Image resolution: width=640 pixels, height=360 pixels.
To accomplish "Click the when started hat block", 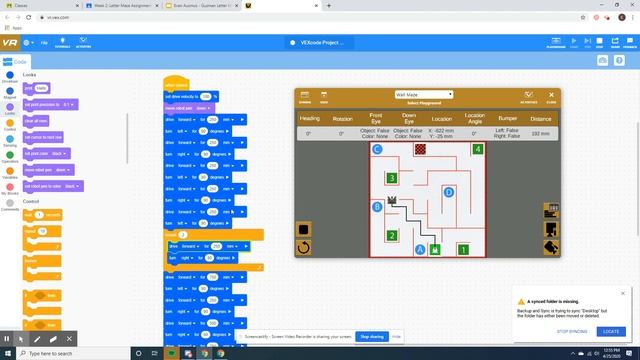I will click(x=176, y=84).
